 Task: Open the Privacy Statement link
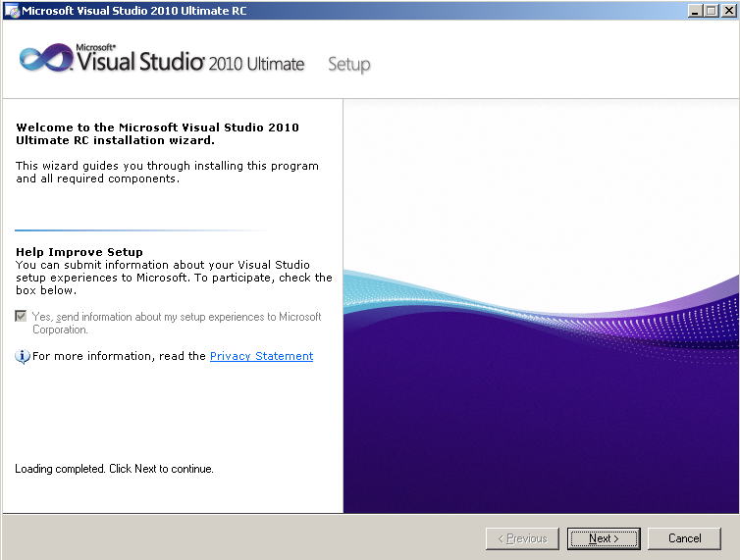point(261,356)
